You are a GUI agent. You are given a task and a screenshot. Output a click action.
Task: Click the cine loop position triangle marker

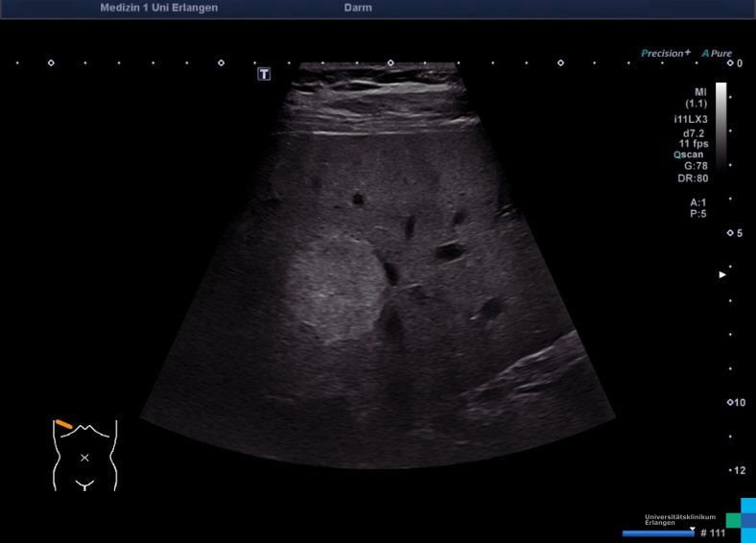(692, 528)
